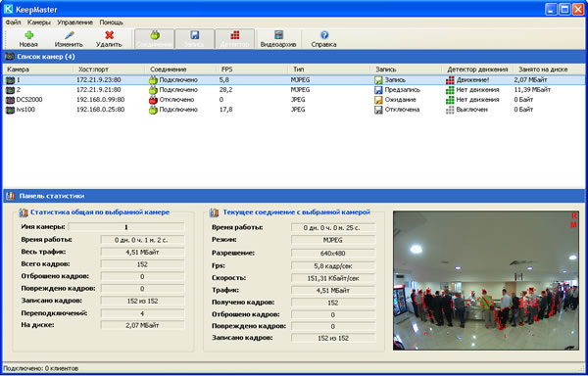Select the camera icon of row 2

tap(10, 90)
